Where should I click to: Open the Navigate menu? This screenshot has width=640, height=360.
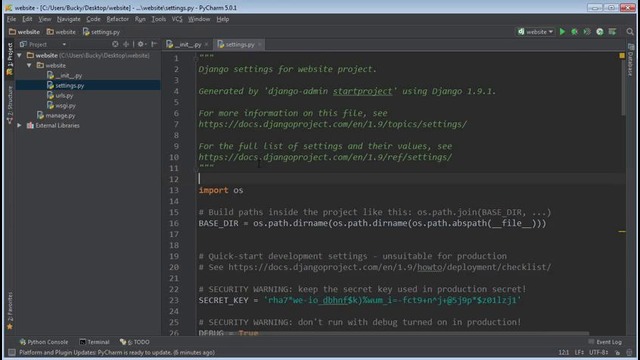point(69,19)
